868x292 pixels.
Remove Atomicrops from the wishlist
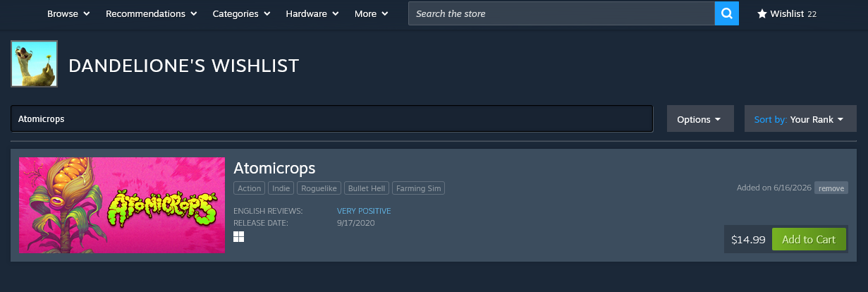click(831, 188)
